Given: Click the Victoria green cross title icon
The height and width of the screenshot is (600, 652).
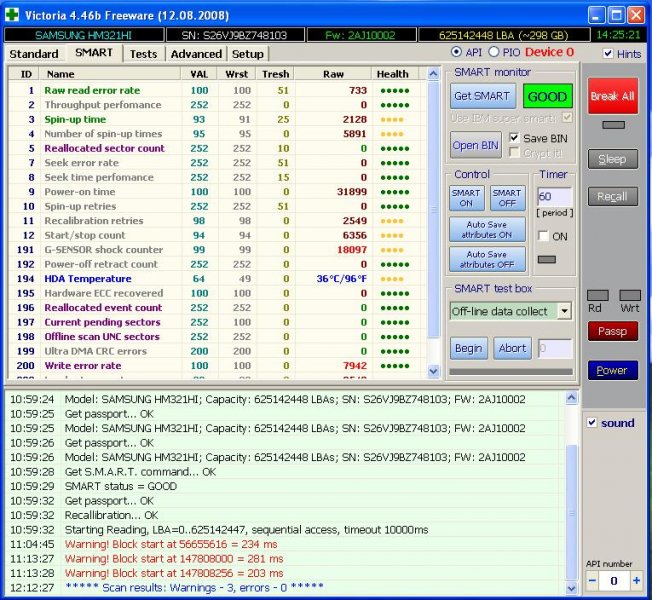Looking at the screenshot, I should coord(13,16).
